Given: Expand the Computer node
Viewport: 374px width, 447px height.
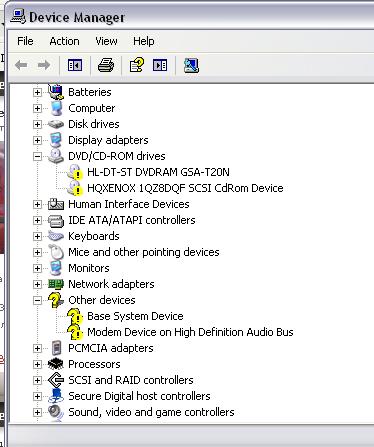Looking at the screenshot, I should coord(37,108).
